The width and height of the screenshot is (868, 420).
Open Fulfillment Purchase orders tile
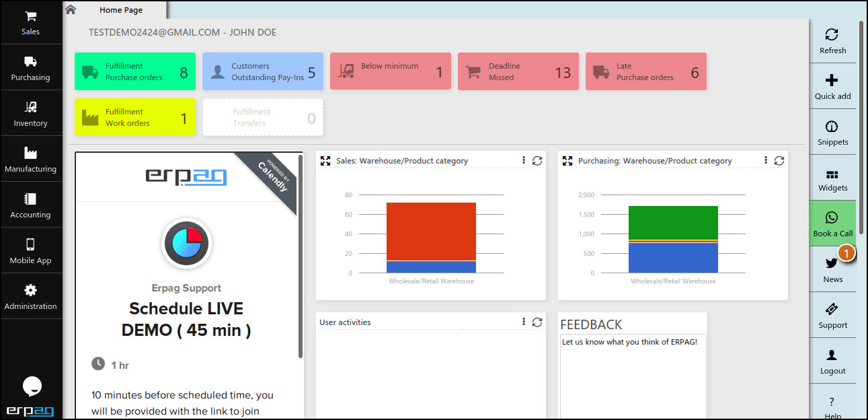tap(135, 71)
